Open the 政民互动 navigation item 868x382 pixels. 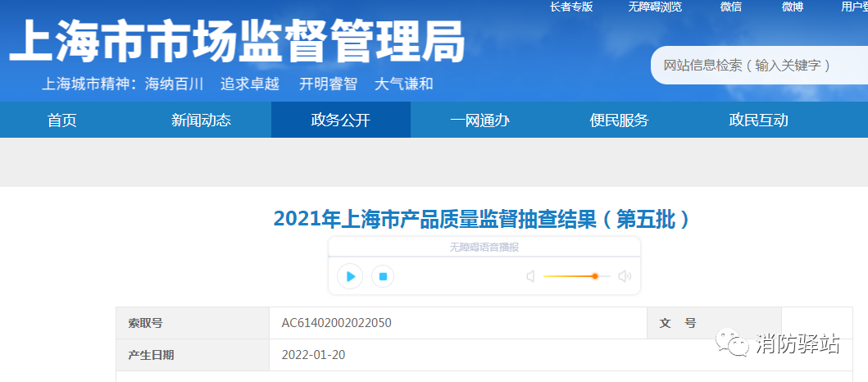tap(758, 121)
